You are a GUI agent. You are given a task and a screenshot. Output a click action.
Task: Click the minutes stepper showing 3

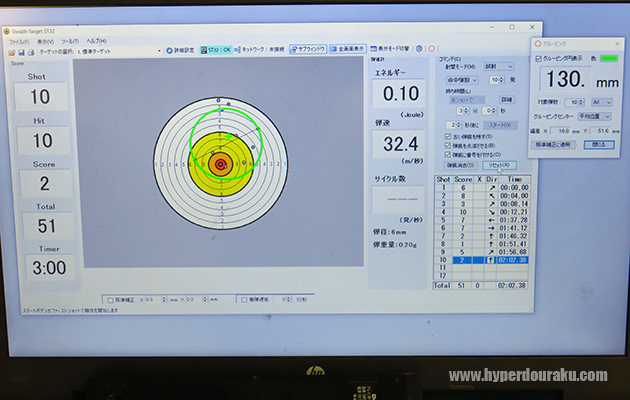[463, 110]
